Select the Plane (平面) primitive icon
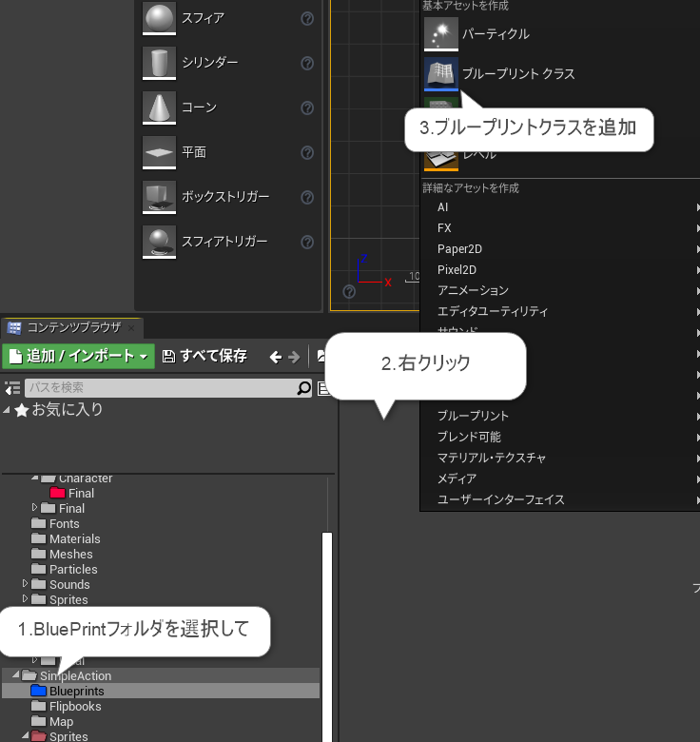700x742 pixels. 159,152
